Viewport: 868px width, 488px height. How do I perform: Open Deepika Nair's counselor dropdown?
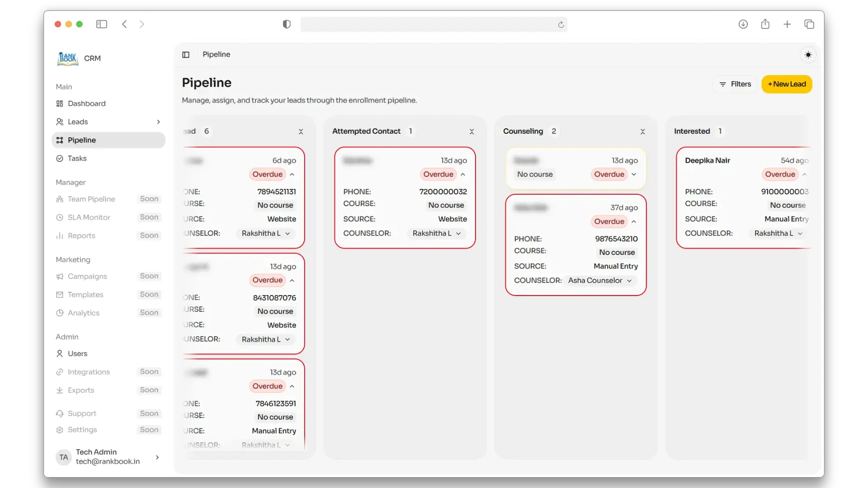(778, 234)
